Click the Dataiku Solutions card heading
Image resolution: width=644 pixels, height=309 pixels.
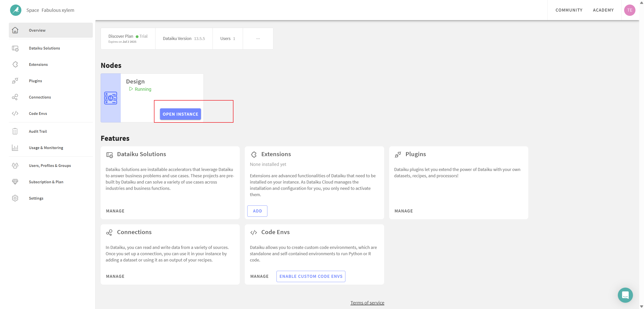click(x=141, y=154)
